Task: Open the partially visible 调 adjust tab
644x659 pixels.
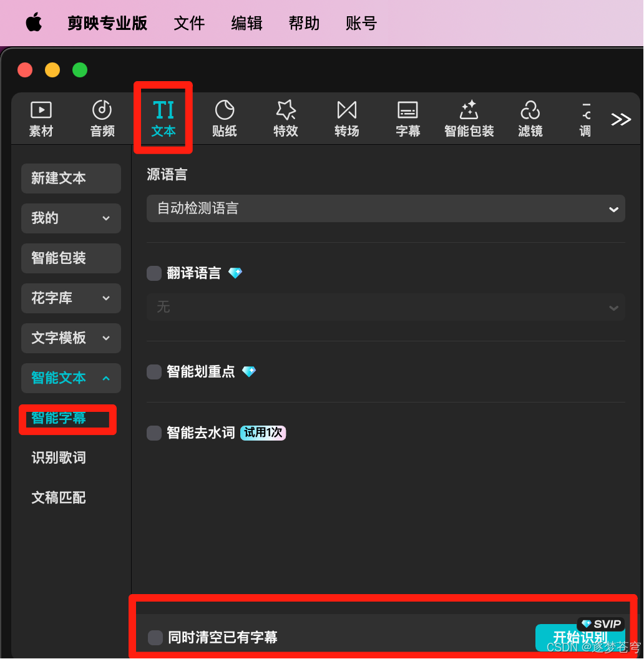Action: click(x=585, y=119)
